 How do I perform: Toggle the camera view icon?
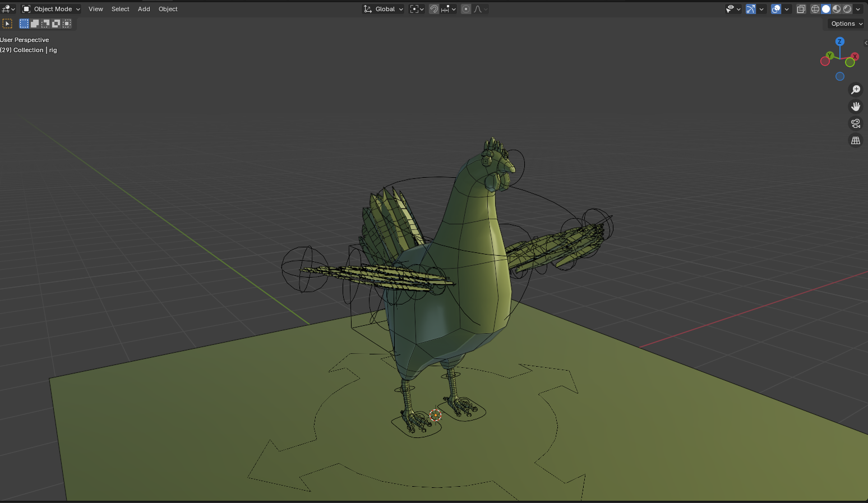pyautogui.click(x=856, y=123)
